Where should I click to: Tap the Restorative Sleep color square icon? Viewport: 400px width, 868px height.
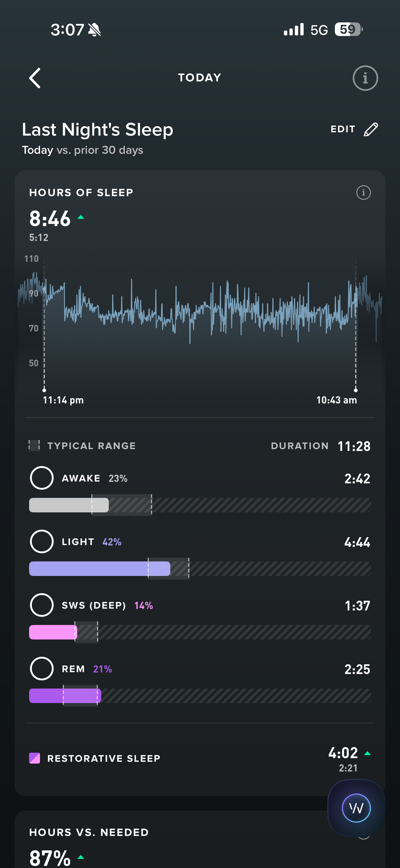pyautogui.click(x=35, y=758)
